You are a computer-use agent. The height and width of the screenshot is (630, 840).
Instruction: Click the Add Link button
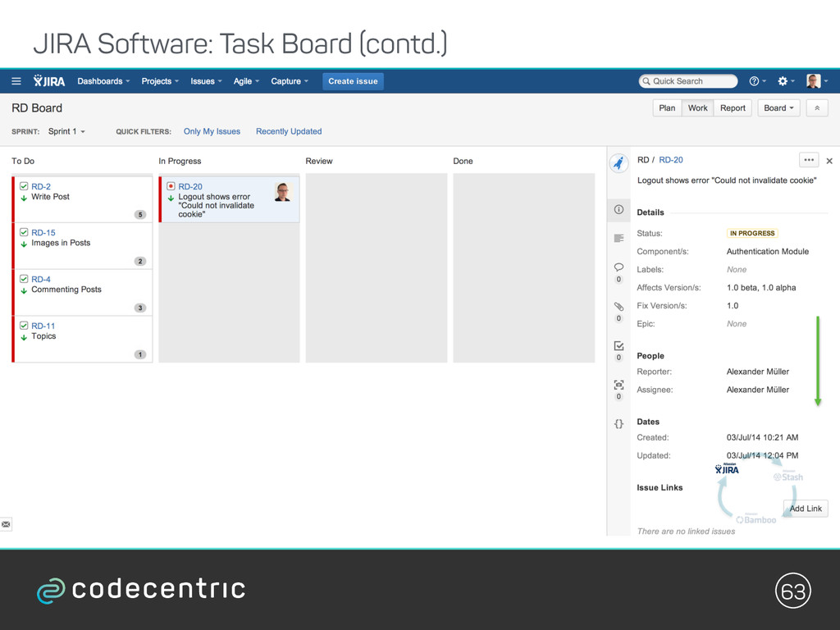[x=806, y=509]
